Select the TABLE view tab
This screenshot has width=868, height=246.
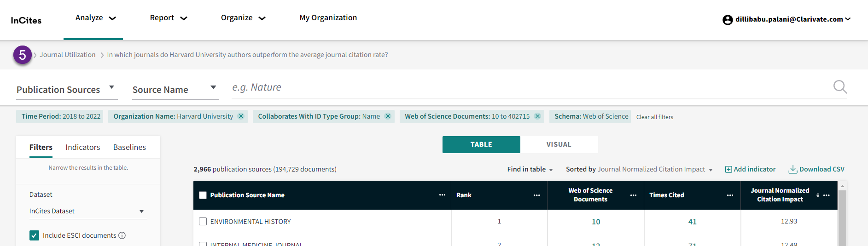(x=481, y=144)
